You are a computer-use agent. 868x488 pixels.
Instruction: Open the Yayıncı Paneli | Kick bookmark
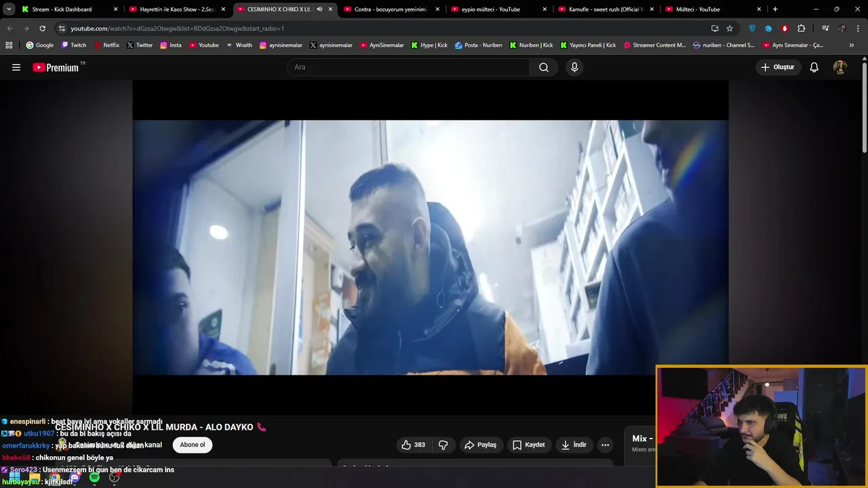point(588,45)
